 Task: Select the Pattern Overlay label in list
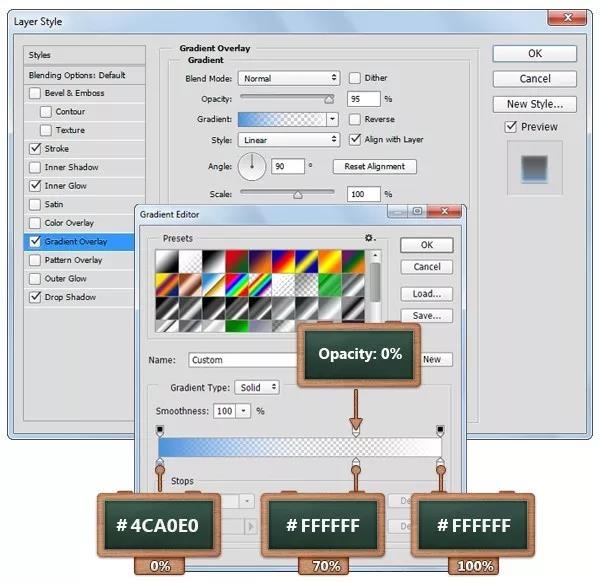click(x=73, y=260)
